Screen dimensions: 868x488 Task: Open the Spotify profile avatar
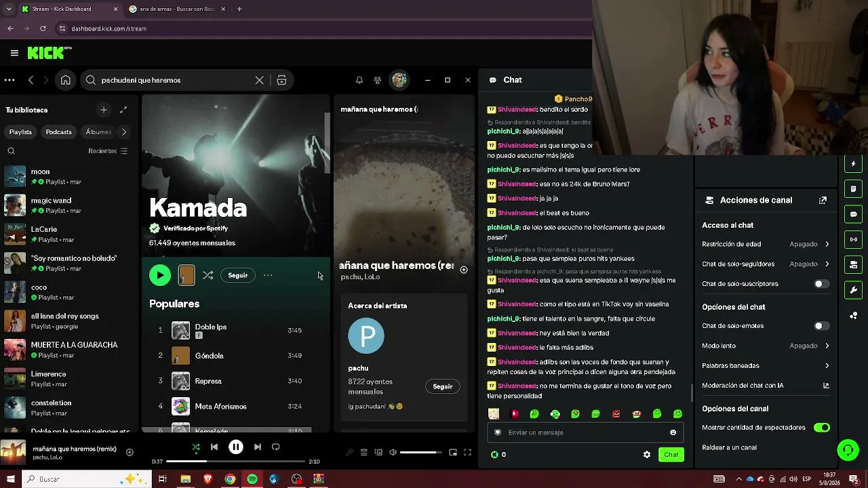[x=399, y=80]
